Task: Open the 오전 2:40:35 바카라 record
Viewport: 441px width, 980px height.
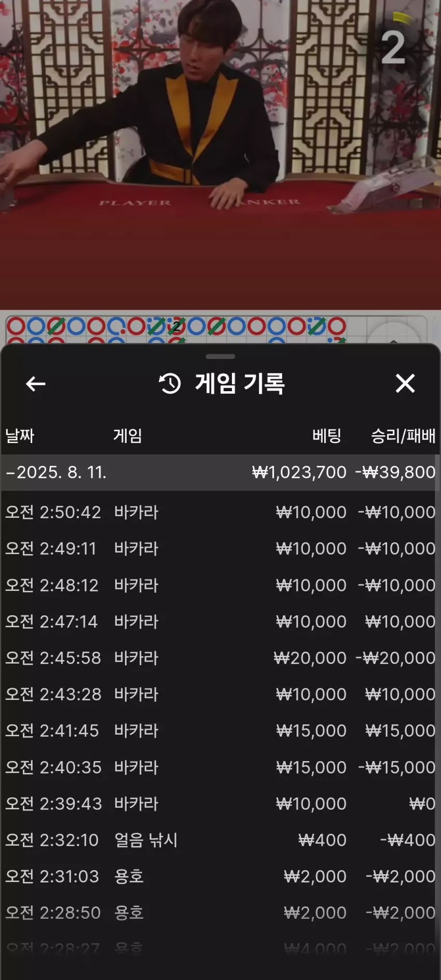Action: tap(220, 767)
